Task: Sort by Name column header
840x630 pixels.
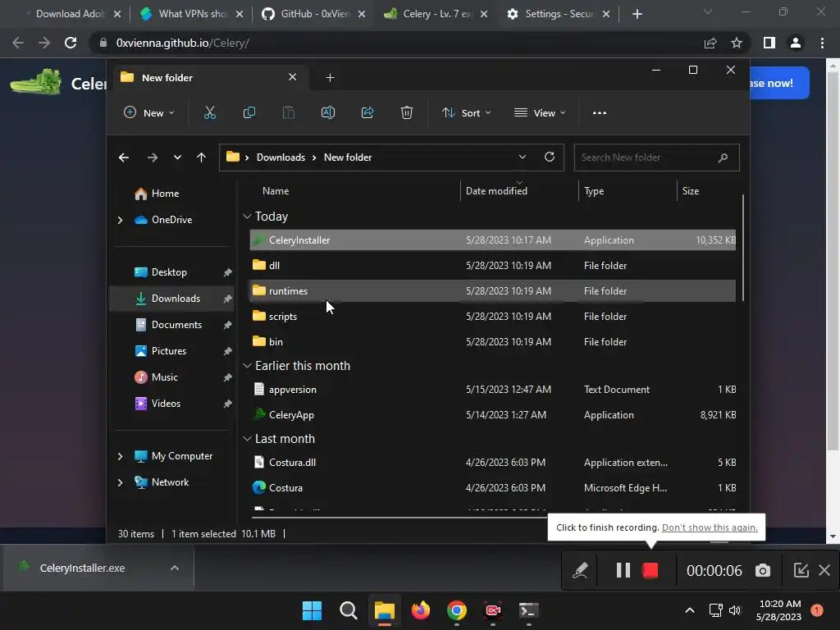Action: [276, 191]
